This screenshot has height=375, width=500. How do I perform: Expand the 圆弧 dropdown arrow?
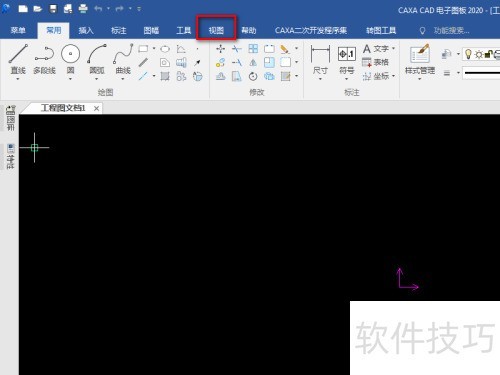[97, 79]
